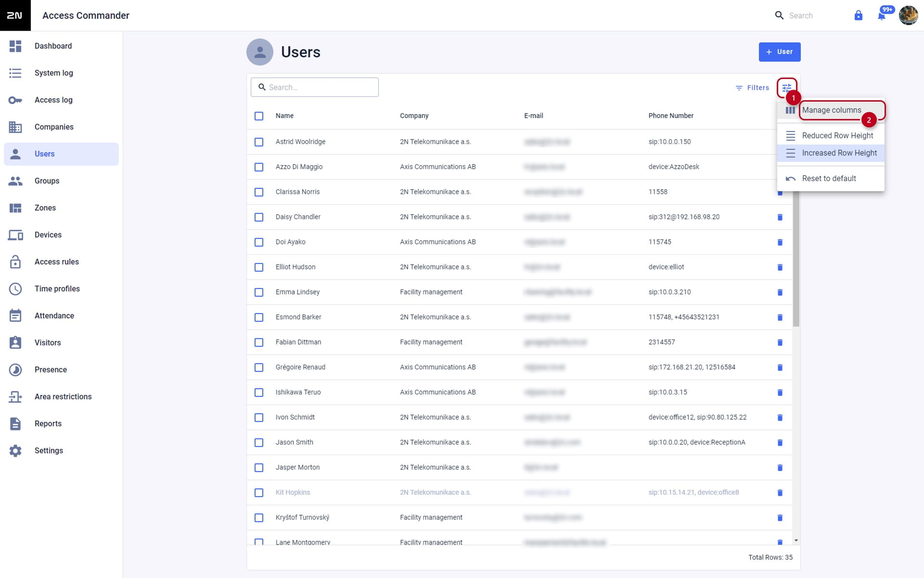Open the Time profiles clock icon

[x=15, y=289]
